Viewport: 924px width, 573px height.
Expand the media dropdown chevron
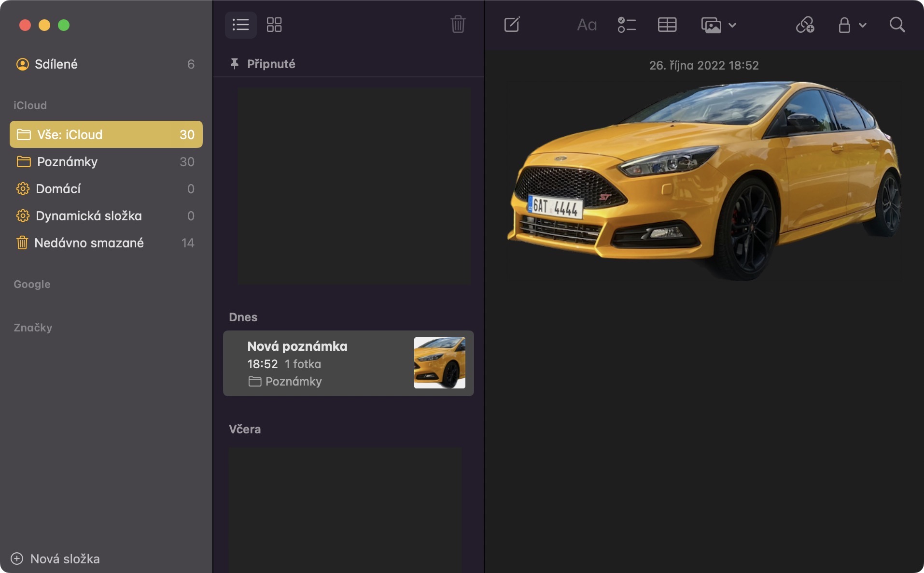click(732, 25)
